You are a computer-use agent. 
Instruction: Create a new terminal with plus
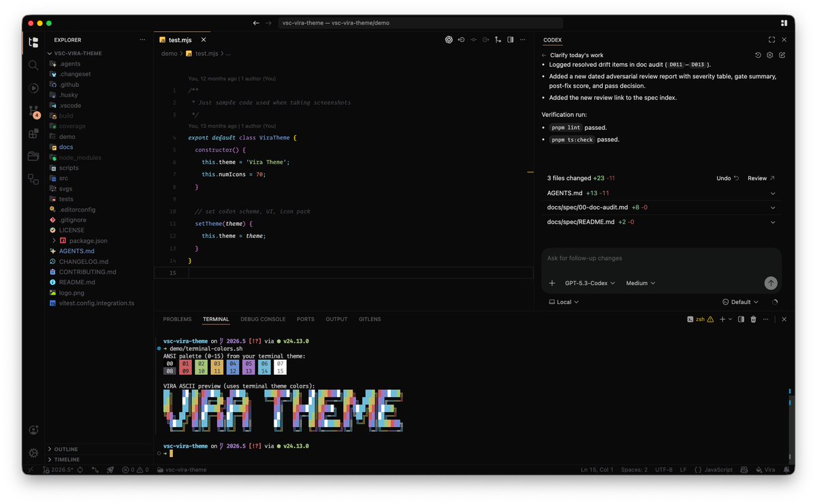[x=723, y=319]
